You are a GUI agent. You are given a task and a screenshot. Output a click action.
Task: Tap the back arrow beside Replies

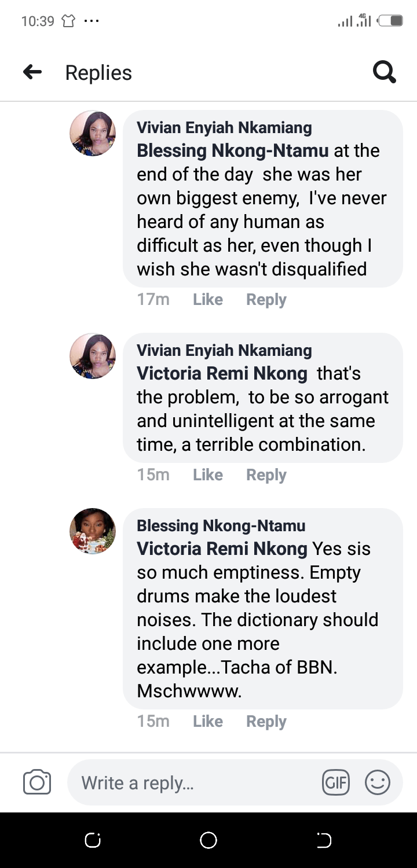point(32,72)
